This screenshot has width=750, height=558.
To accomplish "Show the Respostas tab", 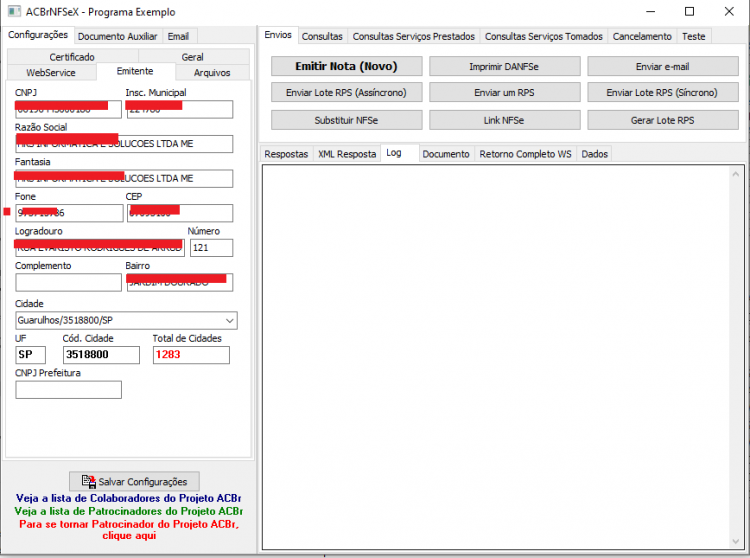I will coord(286,154).
